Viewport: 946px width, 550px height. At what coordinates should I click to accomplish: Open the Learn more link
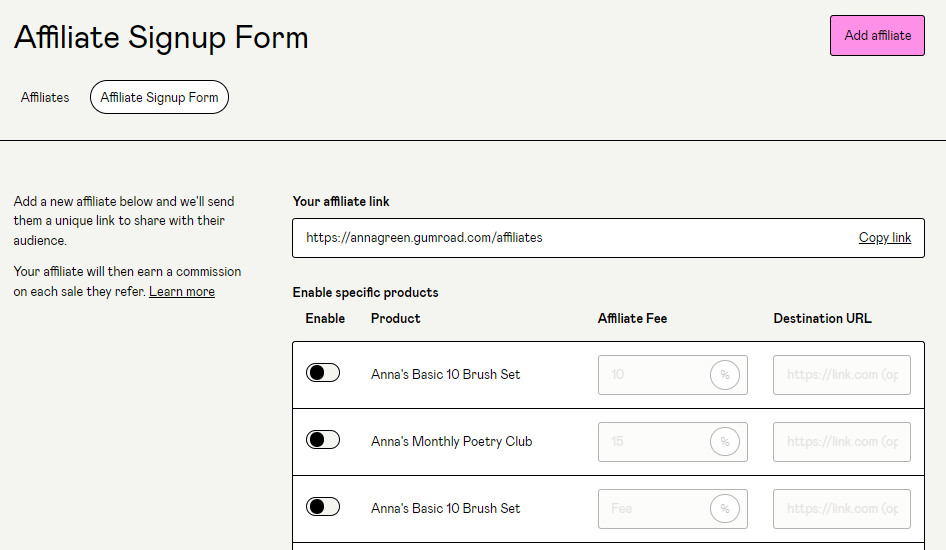182,291
